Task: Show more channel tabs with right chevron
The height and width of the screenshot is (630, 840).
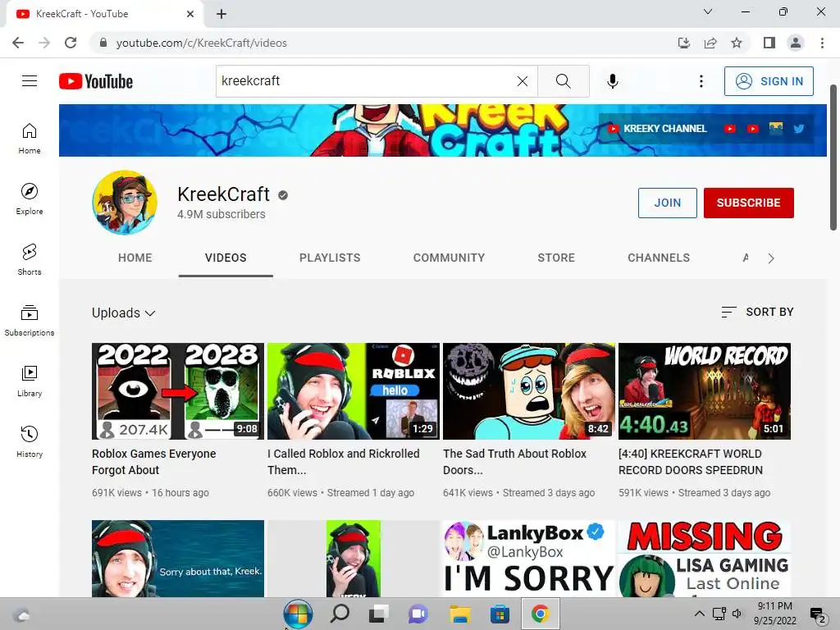Action: 771,258
